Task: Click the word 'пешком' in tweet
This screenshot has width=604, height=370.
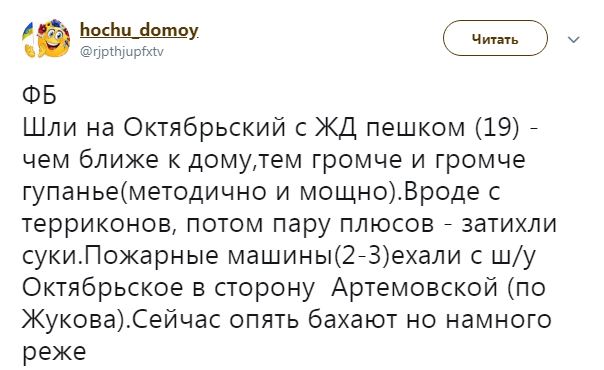Action: 416,128
